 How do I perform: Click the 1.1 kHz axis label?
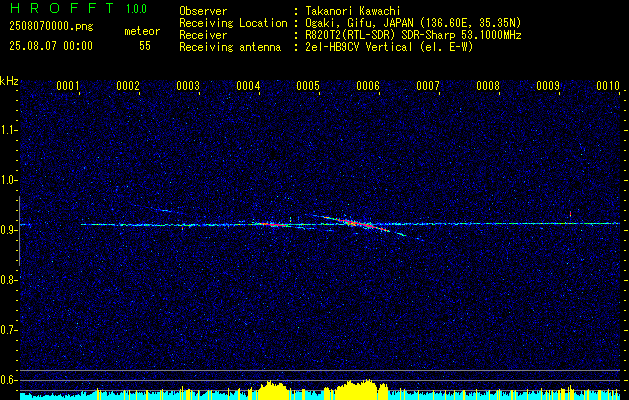tap(9, 130)
